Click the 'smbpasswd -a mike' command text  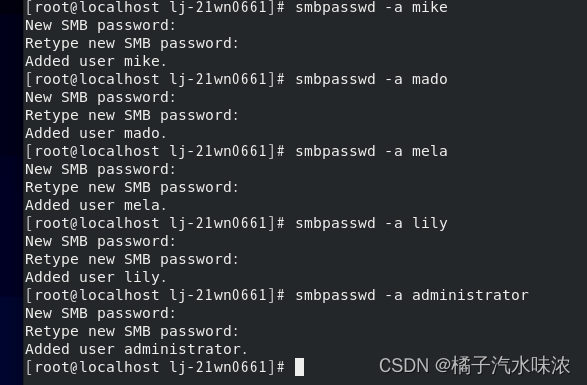pyautogui.click(x=371, y=7)
